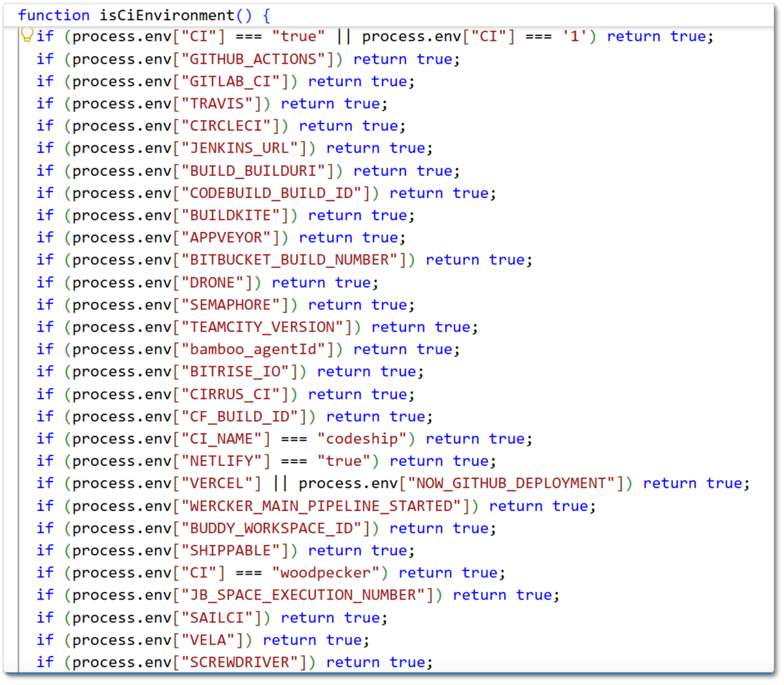Image resolution: width=784 pixels, height=685 pixels.
Task: Click "WERCKER_MAIN_PIPELINE_STARTED" string
Action: click(x=325, y=506)
